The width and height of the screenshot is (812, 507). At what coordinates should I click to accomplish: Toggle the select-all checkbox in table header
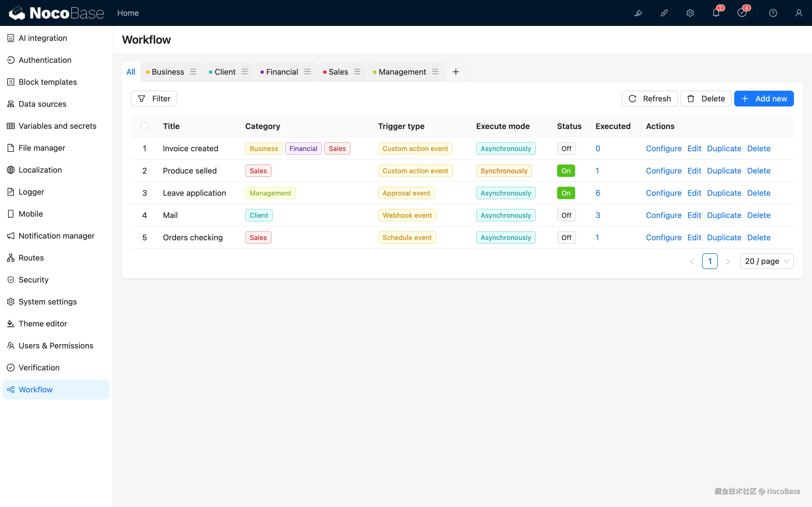pos(145,126)
